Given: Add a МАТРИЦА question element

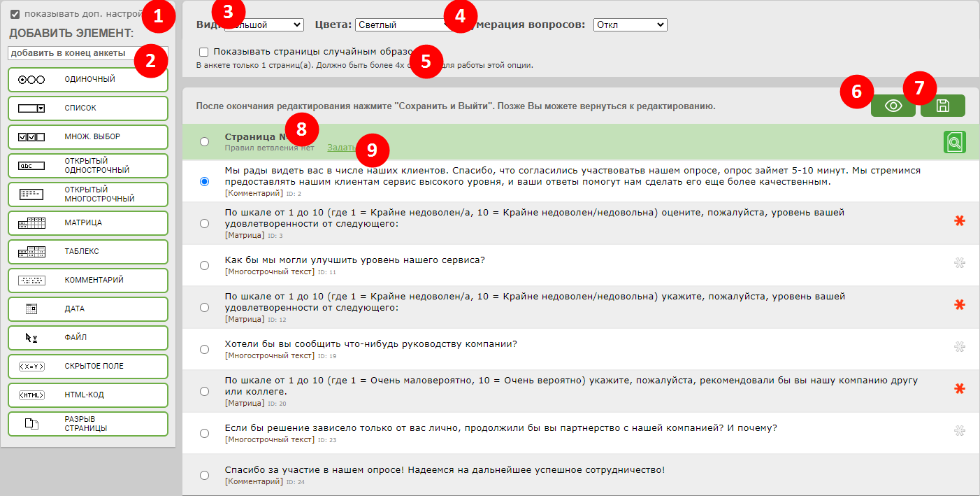Looking at the screenshot, I should click(88, 223).
